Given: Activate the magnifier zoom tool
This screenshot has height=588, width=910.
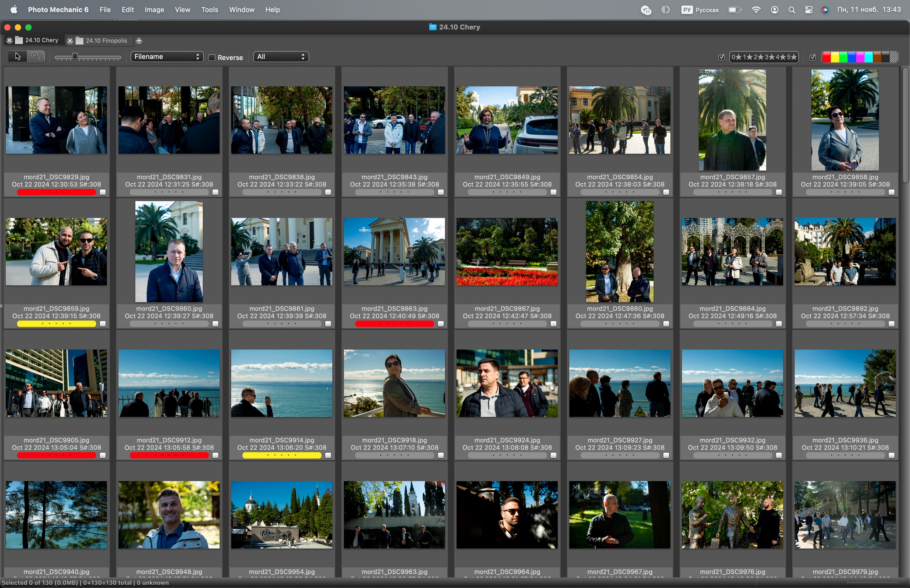Looking at the screenshot, I should coord(36,56).
